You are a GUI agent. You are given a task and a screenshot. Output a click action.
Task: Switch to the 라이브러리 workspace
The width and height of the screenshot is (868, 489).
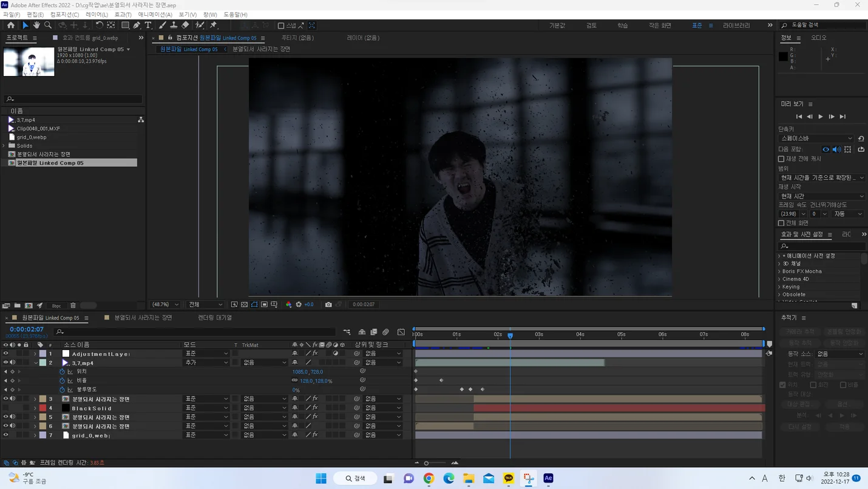(736, 26)
